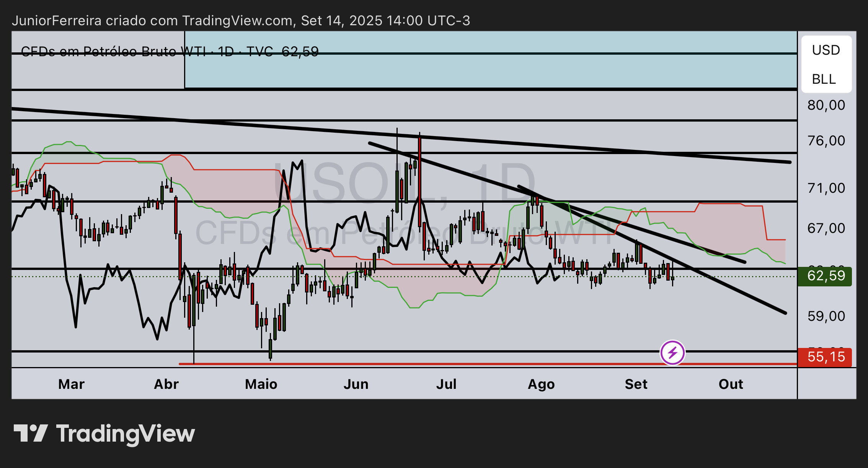This screenshot has width=868, height=468.
Task: Click the 71,00 price axis value
Action: pyautogui.click(x=826, y=188)
